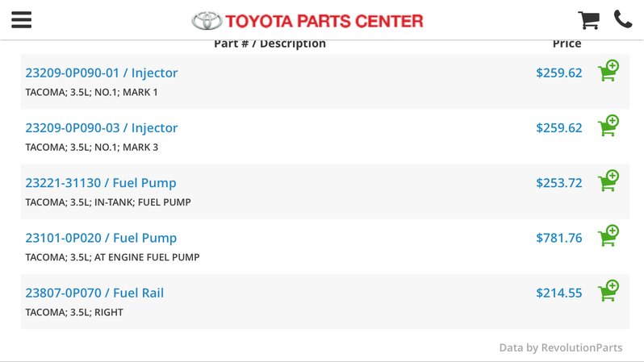644x362 pixels.
Task: Open the shopping cart
Action: 588,19
